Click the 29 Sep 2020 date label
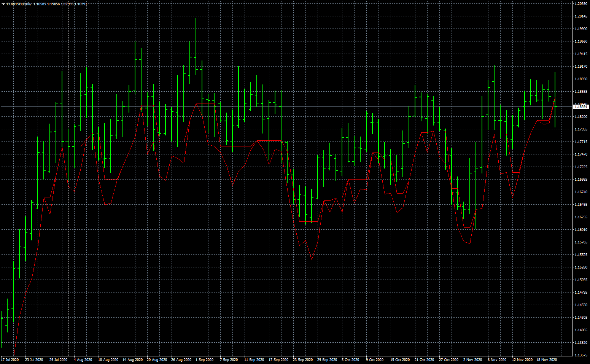The height and width of the screenshot is (364, 590). click(327, 360)
